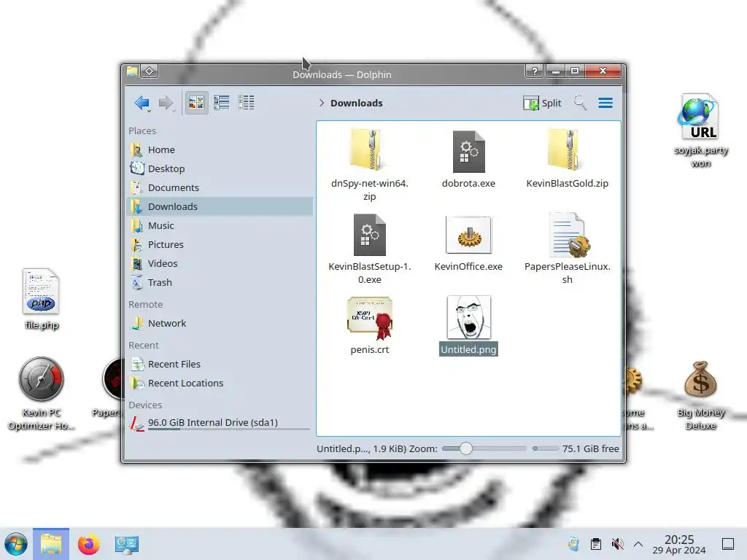747x560 pixels.
Task: Click the Untitled.png image thumbnail
Action: tap(469, 317)
